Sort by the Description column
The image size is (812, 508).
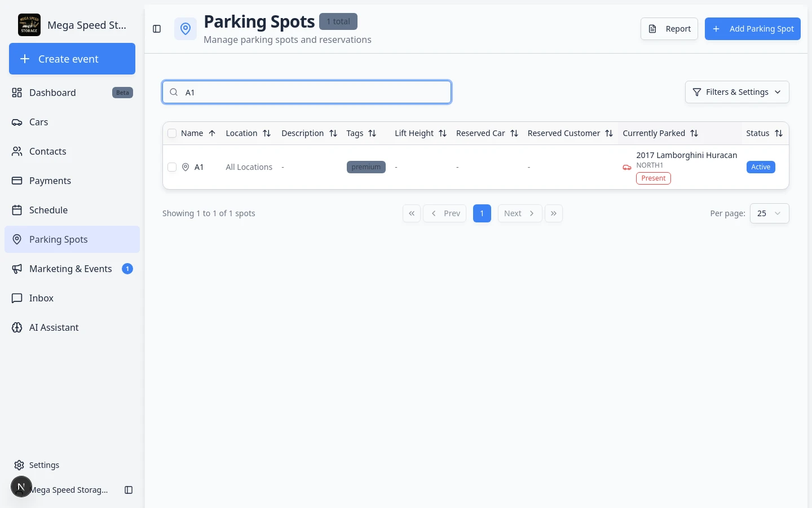point(309,133)
